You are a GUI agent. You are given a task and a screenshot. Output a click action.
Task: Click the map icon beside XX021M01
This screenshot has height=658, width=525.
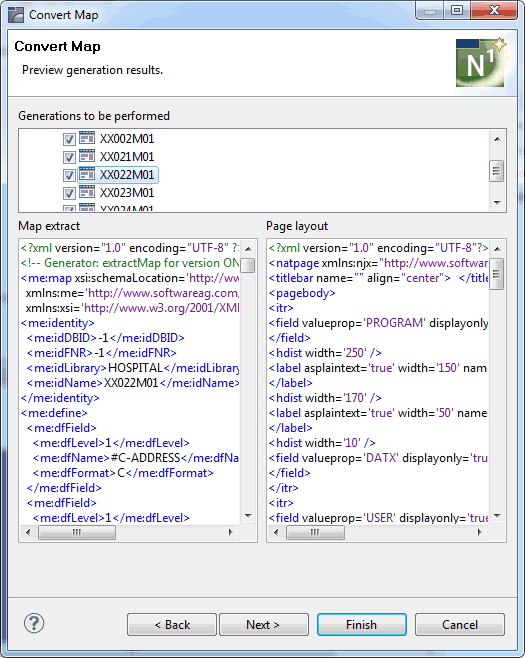tap(87, 156)
